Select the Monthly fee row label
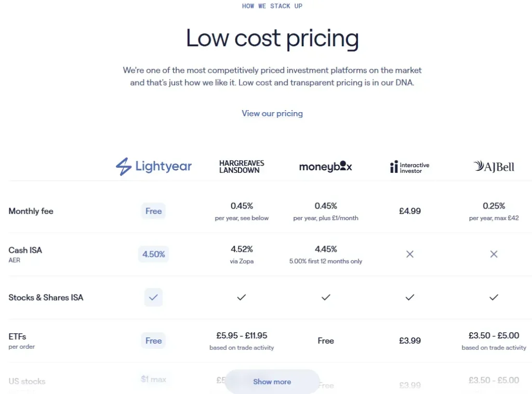 pyautogui.click(x=31, y=211)
